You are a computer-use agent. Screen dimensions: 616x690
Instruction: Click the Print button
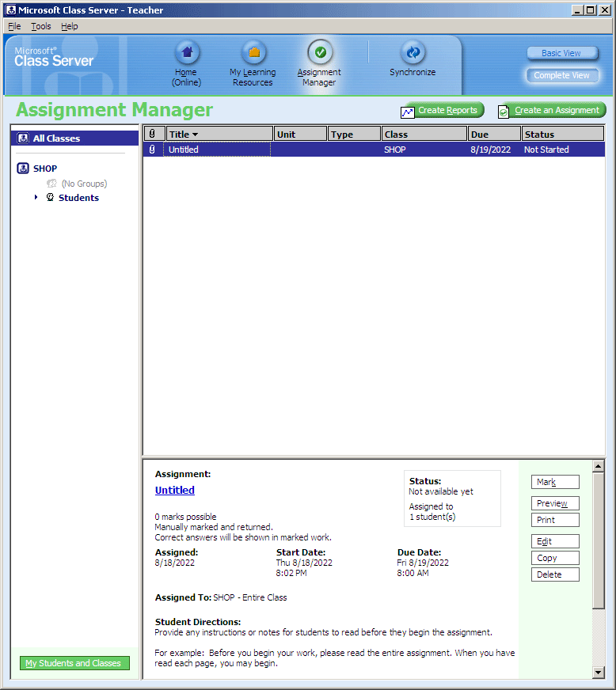555,520
